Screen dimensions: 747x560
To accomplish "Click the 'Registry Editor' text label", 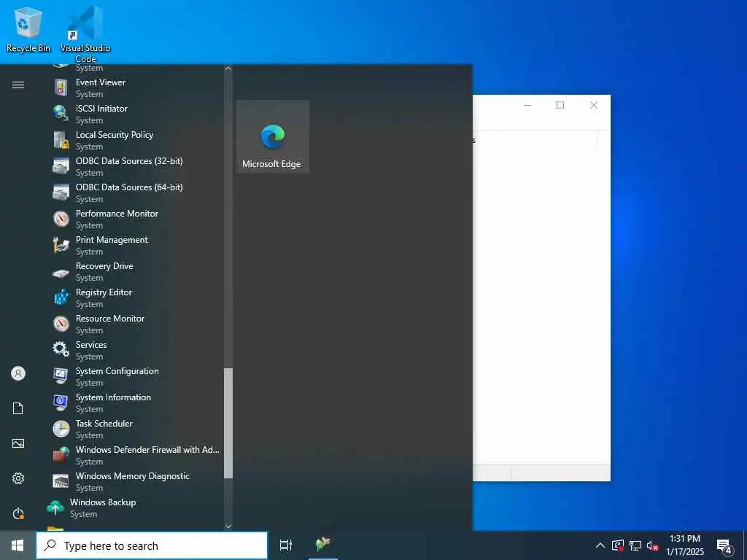I will tap(104, 292).
